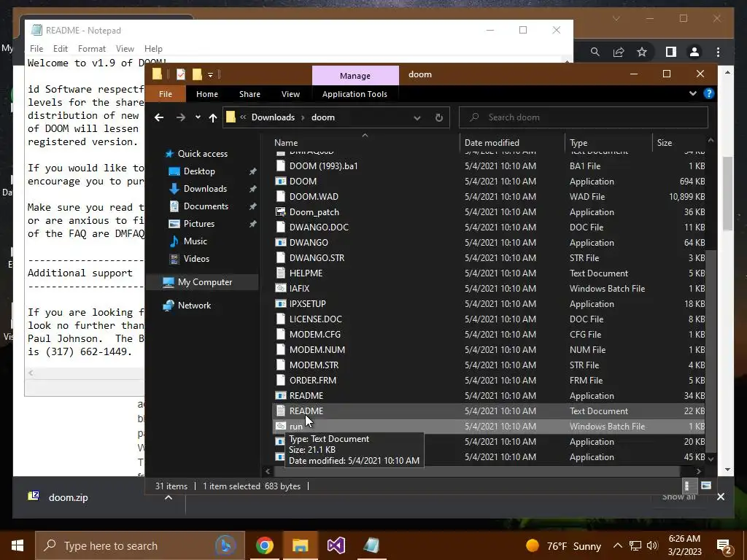This screenshot has width=747, height=560.
Task: Select Downloads in navigation pane
Action: point(205,189)
